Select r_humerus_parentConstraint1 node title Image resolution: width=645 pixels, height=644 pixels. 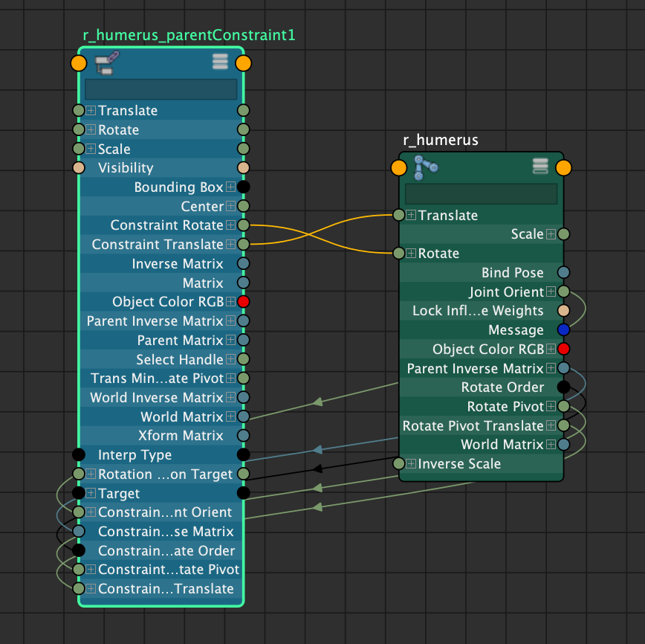(189, 36)
